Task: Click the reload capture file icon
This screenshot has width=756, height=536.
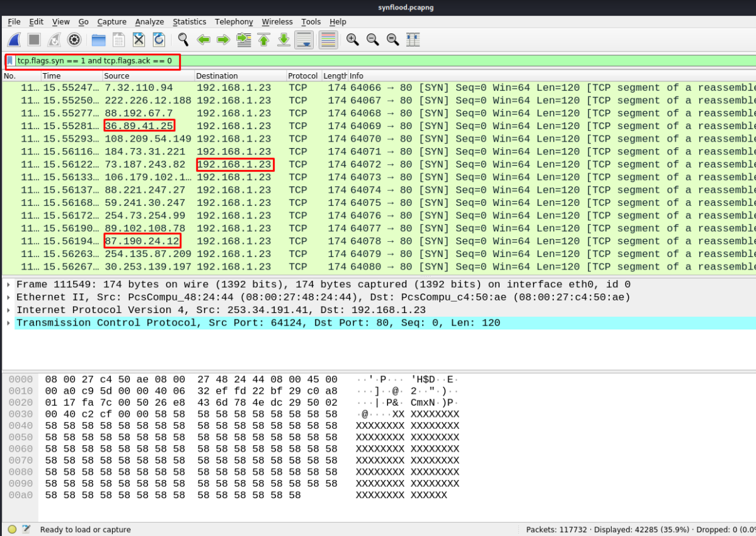Action: [159, 40]
